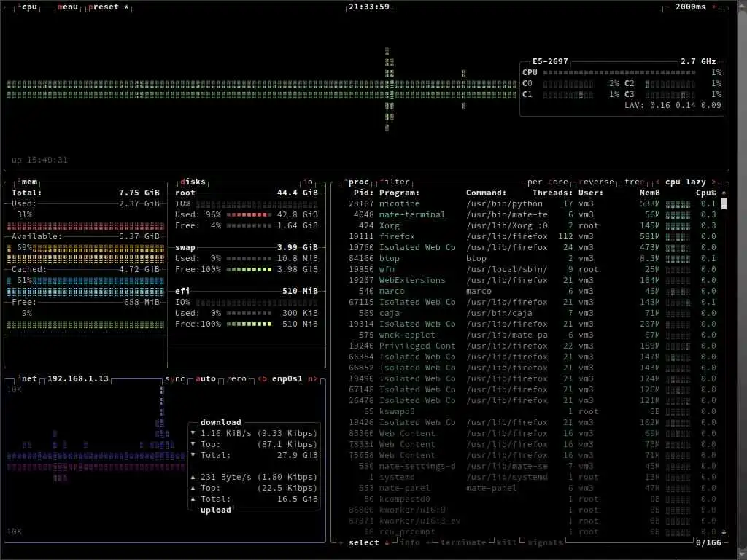Click terminate in the process footer
Screen dimensions: 747x560
tap(463, 542)
